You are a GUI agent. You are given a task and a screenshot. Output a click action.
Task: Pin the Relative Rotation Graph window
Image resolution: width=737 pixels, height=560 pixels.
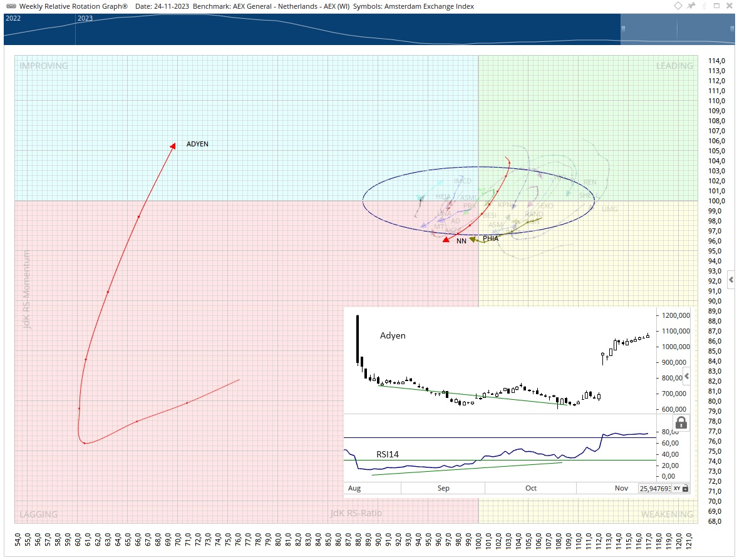tap(691, 6)
